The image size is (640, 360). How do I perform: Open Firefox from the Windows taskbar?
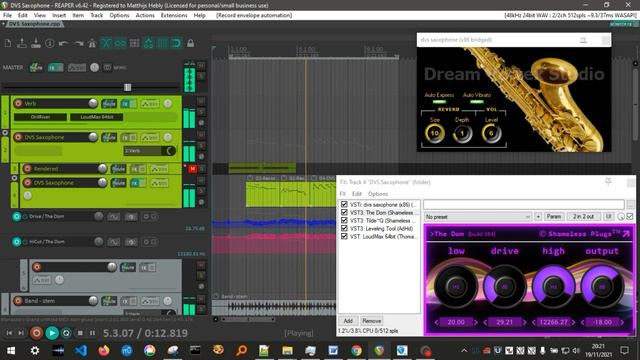point(104,350)
